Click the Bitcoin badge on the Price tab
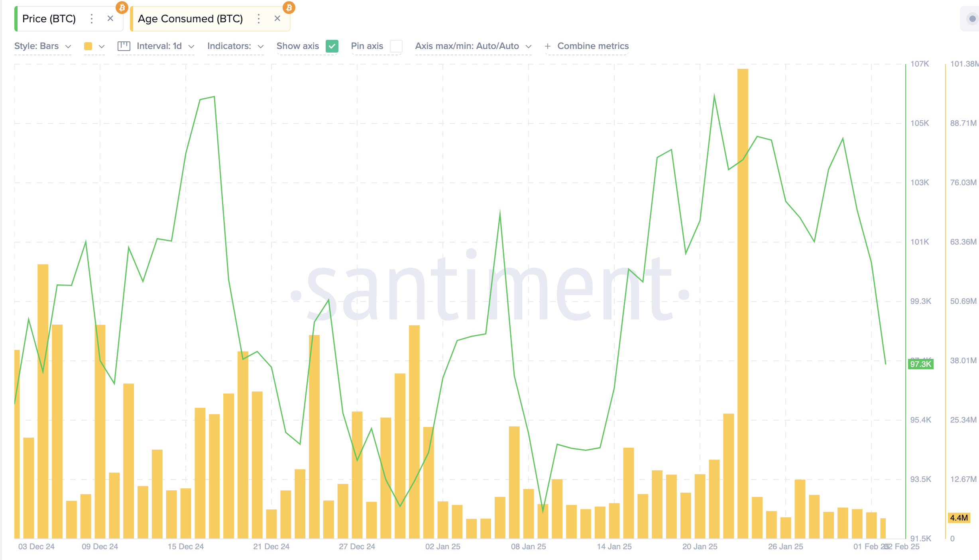The width and height of the screenshot is (979, 560). coord(122,7)
